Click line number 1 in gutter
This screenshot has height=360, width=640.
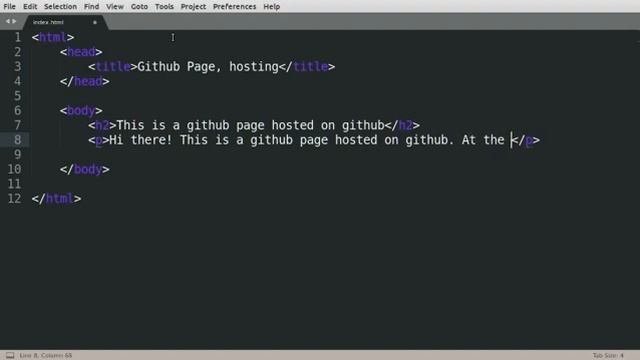click(x=18, y=37)
